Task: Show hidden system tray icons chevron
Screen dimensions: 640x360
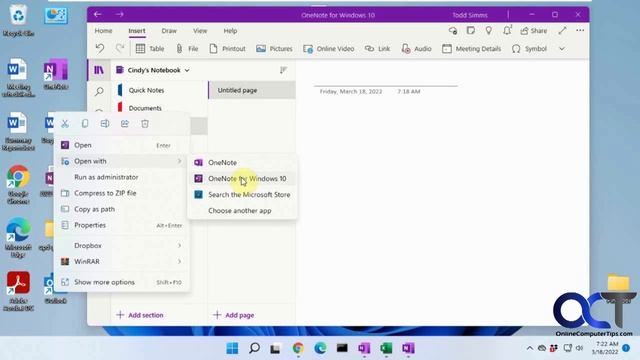Action: coord(529,348)
